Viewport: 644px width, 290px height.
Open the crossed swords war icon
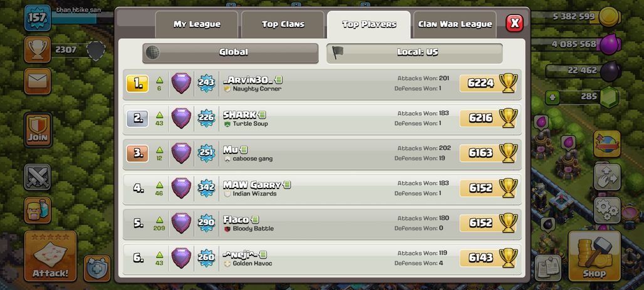pyautogui.click(x=38, y=177)
